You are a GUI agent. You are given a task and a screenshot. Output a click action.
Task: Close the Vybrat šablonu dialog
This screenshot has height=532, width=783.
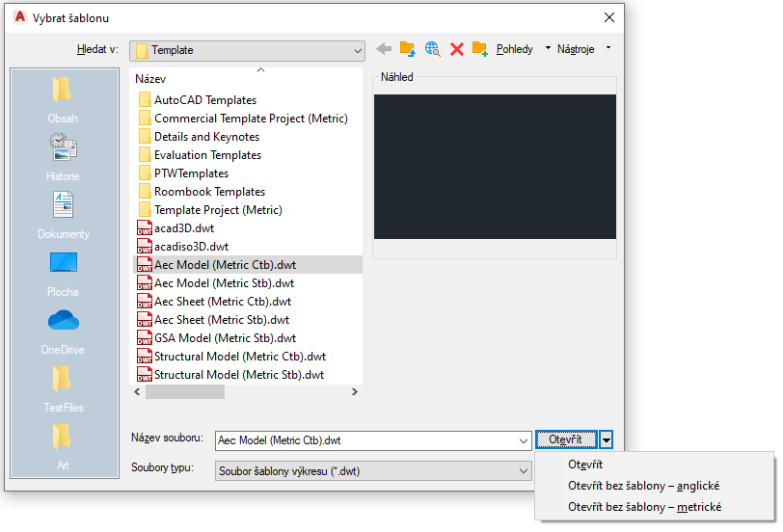point(609,18)
